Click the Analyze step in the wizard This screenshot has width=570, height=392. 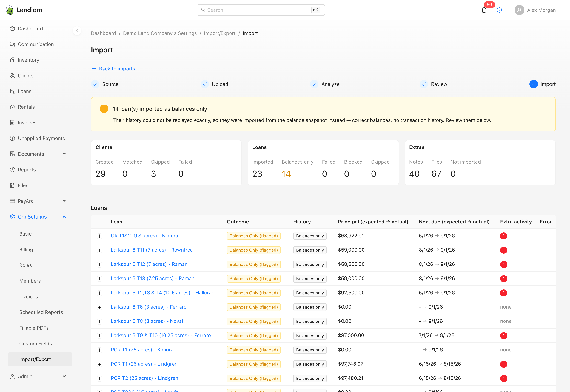(x=325, y=84)
